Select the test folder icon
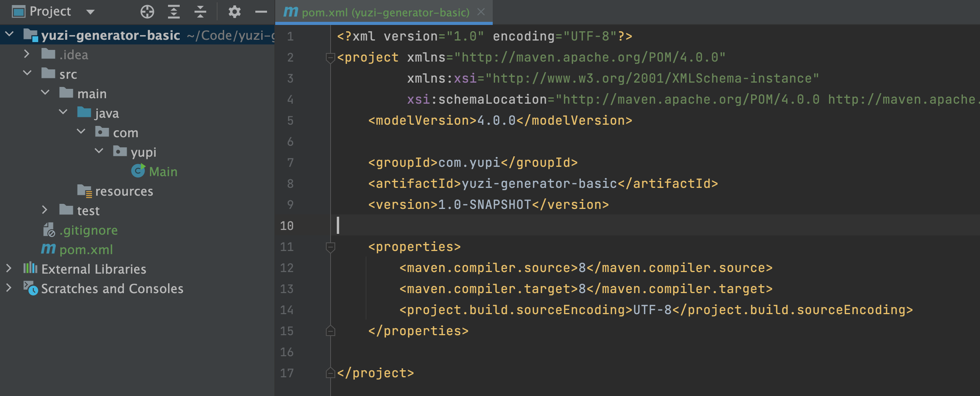This screenshot has height=396, width=980. (66, 210)
